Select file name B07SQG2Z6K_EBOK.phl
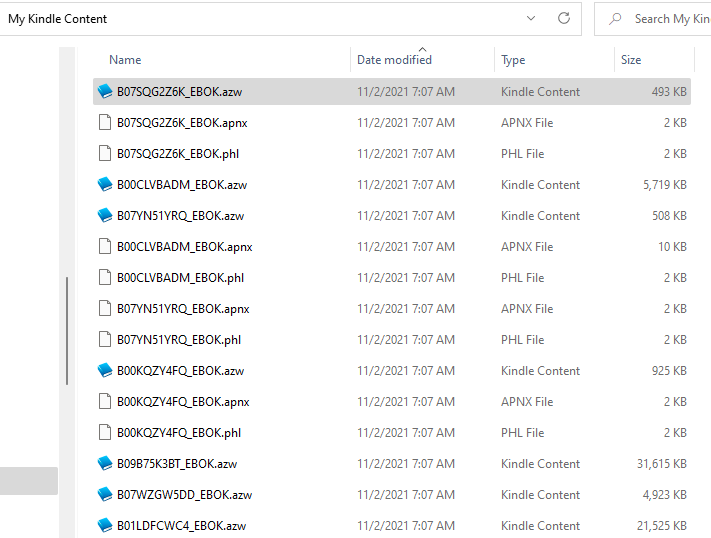Screen dimensions: 711x538 178,154
